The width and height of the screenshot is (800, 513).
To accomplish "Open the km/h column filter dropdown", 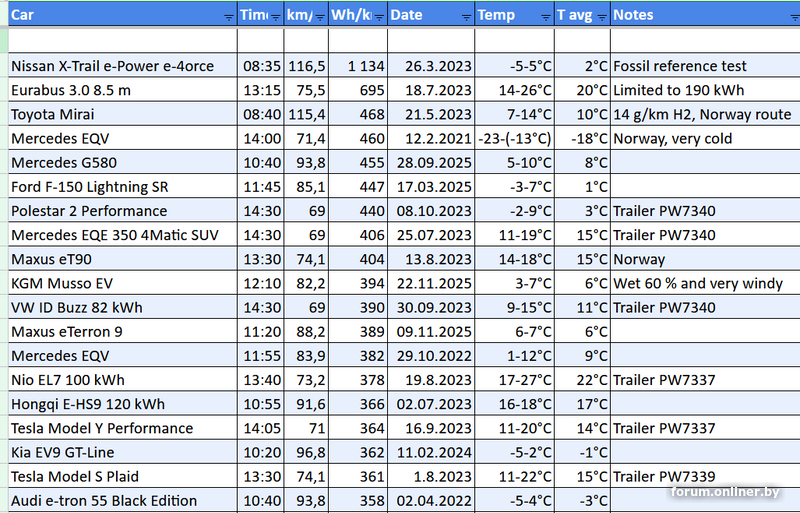I will 320,17.
